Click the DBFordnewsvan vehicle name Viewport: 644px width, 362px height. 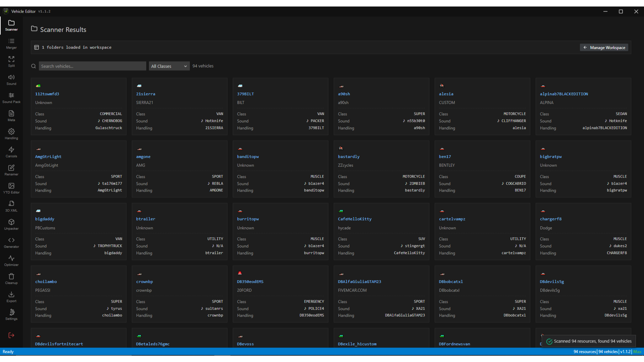[x=454, y=344]
